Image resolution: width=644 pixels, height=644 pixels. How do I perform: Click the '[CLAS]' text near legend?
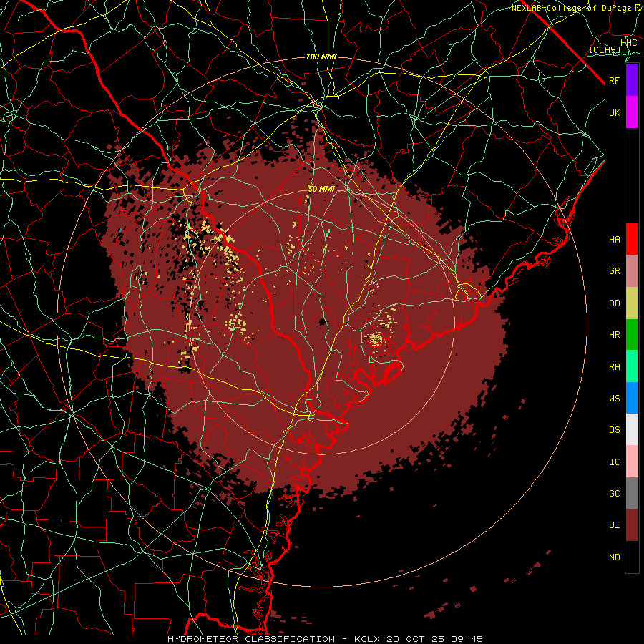coord(605,49)
